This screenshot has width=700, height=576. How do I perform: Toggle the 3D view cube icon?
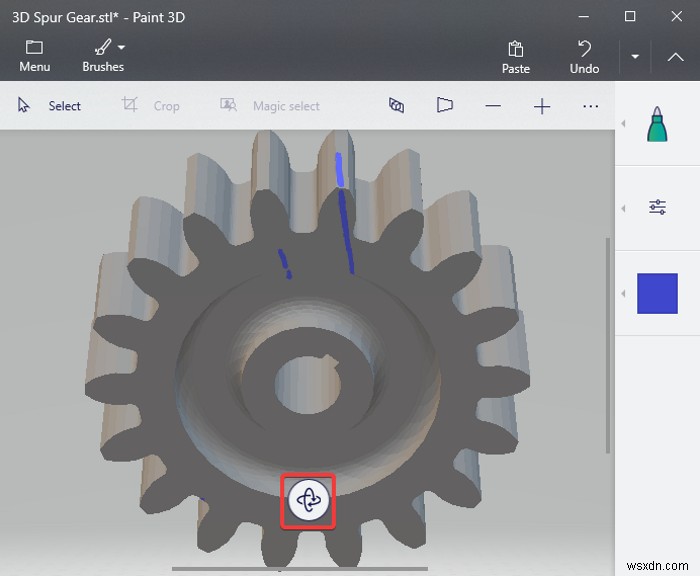click(396, 105)
